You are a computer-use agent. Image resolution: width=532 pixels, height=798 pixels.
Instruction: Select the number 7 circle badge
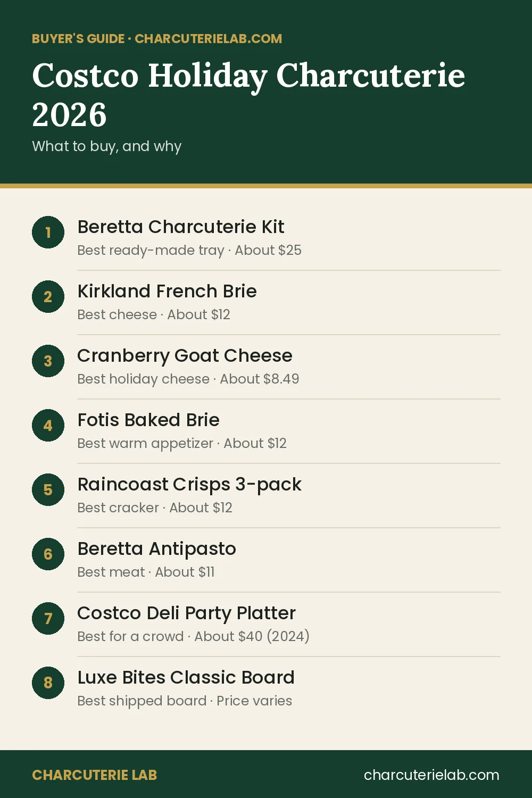(48, 619)
